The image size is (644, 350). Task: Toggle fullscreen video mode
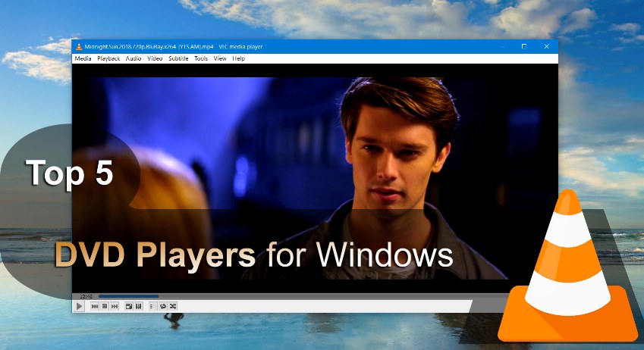(x=129, y=306)
